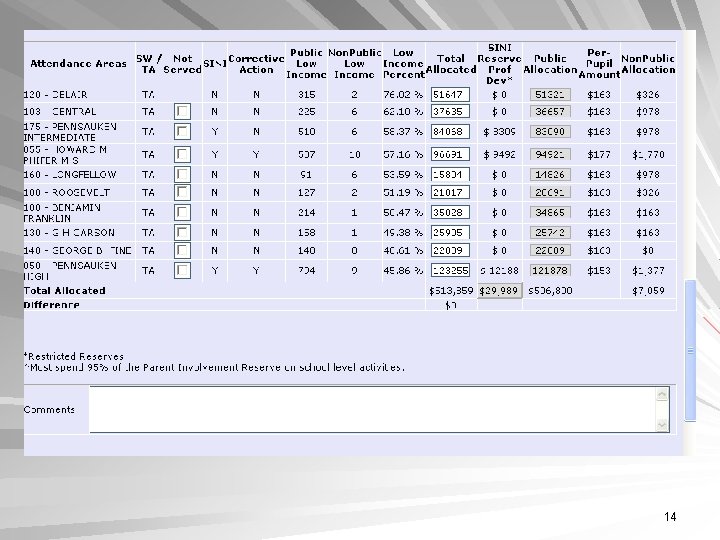Viewport: 720px width, 540px height.
Task: Click Benjamin Franklin Public Allocation 34865
Action: (x=550, y=213)
